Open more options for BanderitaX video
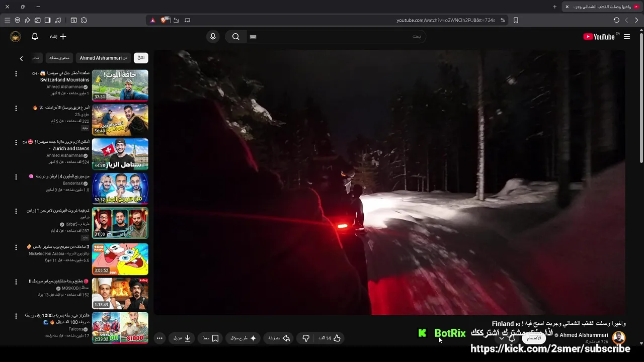 (16, 177)
